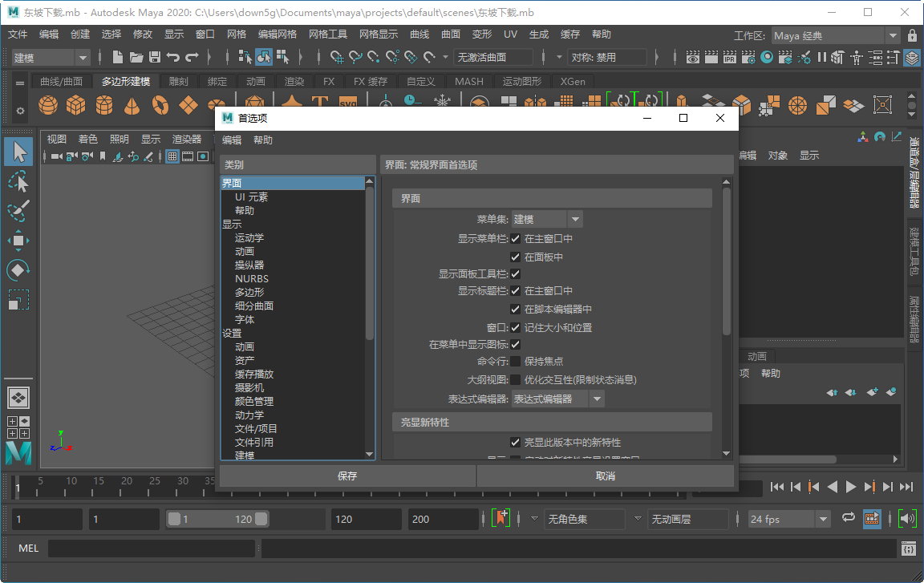This screenshot has height=583, width=924.
Task: Click inside the MEL command line field
Action: coord(151,548)
